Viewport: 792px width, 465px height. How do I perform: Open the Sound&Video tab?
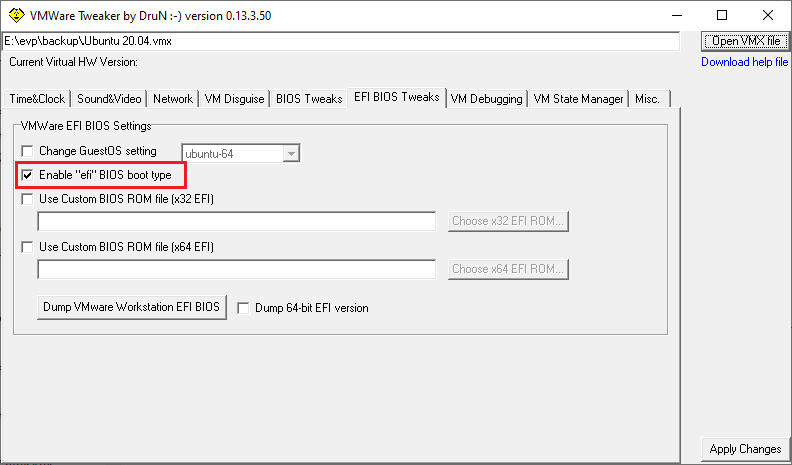pos(109,99)
